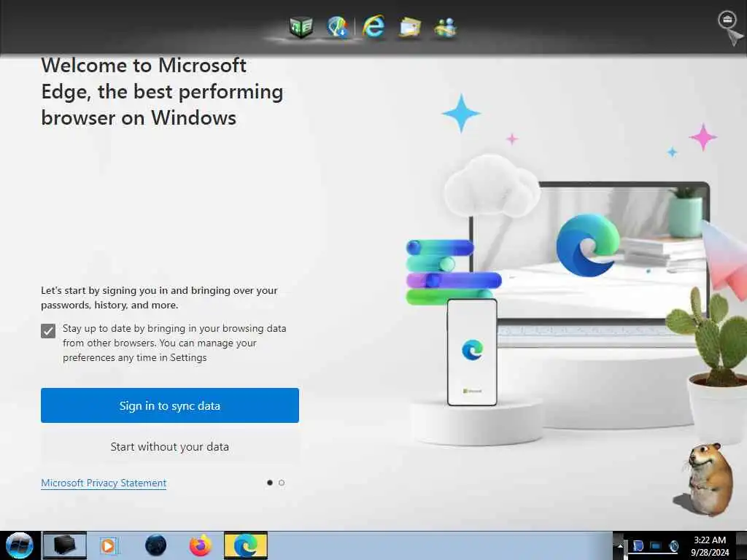Viewport: 747px width, 560px height.
Task: Launch Firefox from the taskbar
Action: pyautogui.click(x=201, y=545)
